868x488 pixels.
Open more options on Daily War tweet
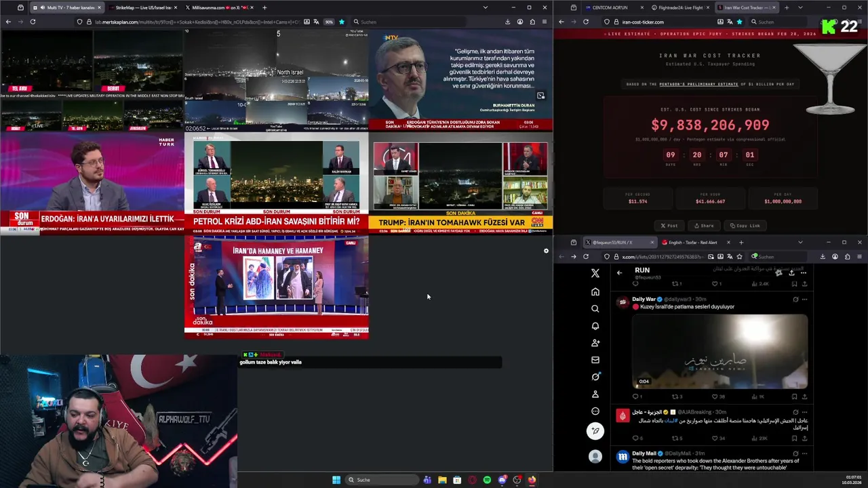pyautogui.click(x=805, y=299)
